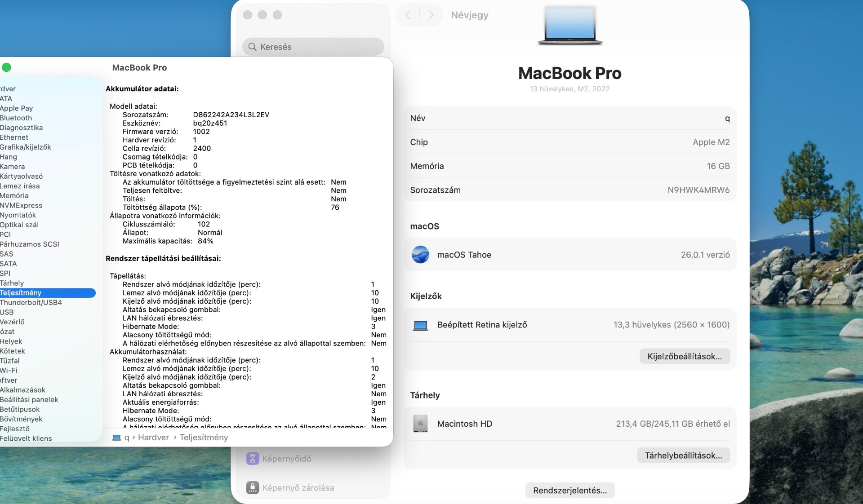Click the Név field value to edit

coord(727,118)
